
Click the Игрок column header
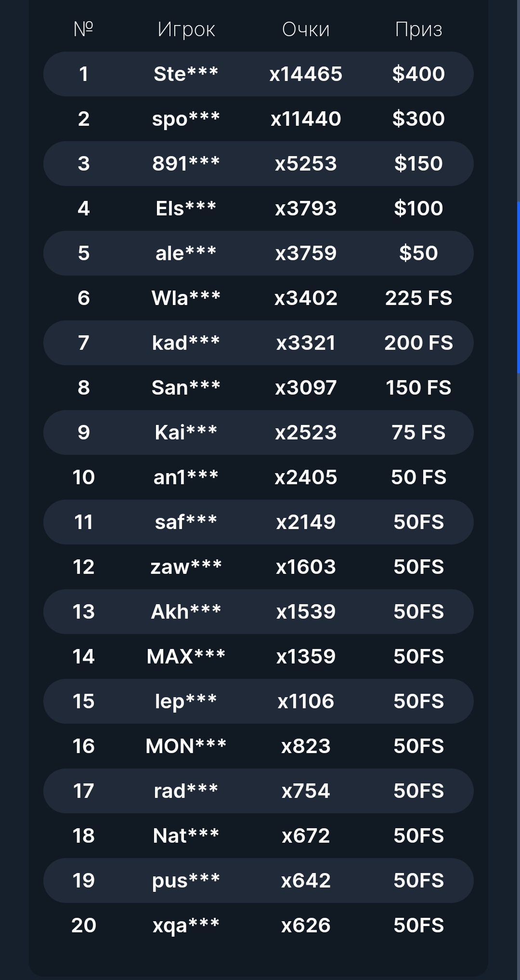point(186,30)
